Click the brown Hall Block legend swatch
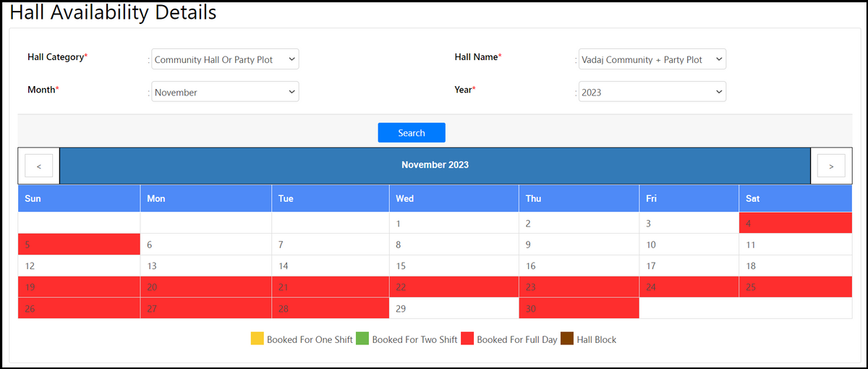This screenshot has height=369, width=868. pos(567,339)
